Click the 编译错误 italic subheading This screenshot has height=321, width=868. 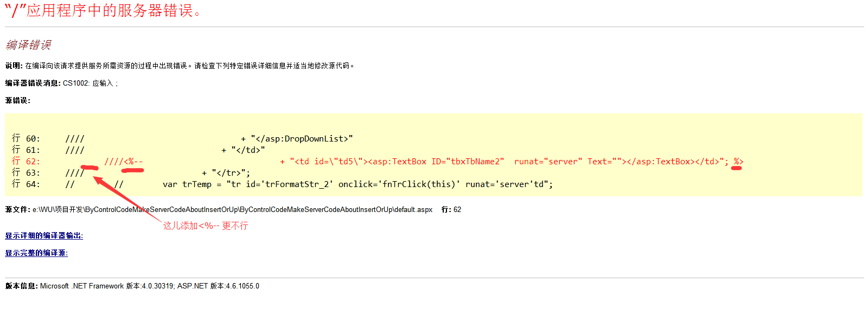coord(28,44)
